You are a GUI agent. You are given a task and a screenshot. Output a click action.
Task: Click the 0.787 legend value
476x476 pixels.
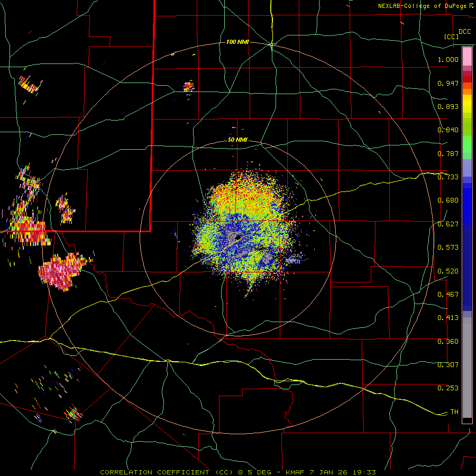point(448,153)
